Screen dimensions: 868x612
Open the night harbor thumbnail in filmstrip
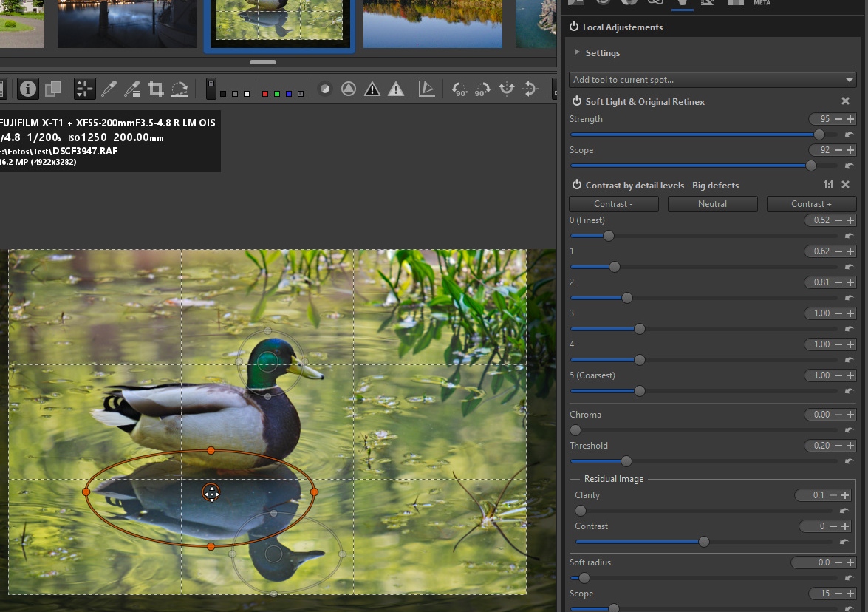[127, 24]
